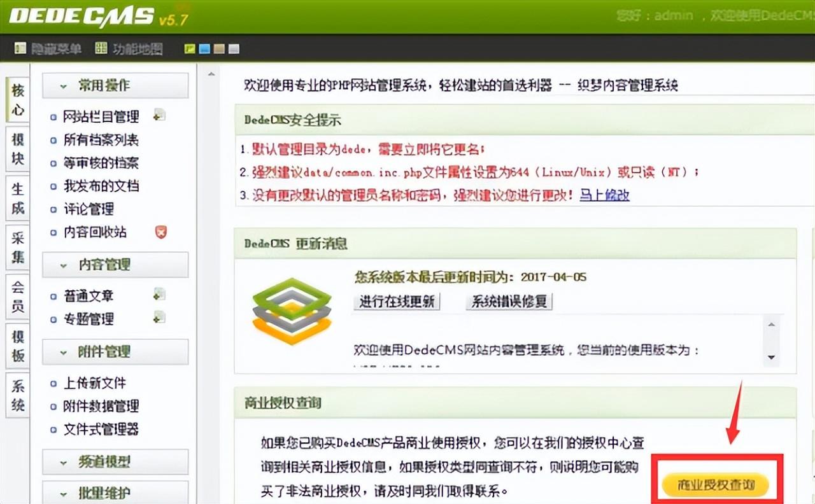Open 网站栏目管理 in the menu

pyautogui.click(x=101, y=116)
